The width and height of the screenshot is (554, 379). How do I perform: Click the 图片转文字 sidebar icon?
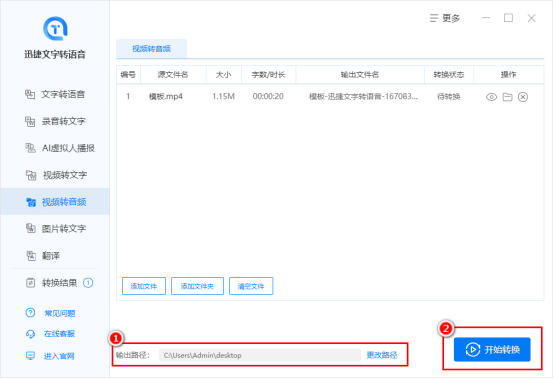pos(31,229)
